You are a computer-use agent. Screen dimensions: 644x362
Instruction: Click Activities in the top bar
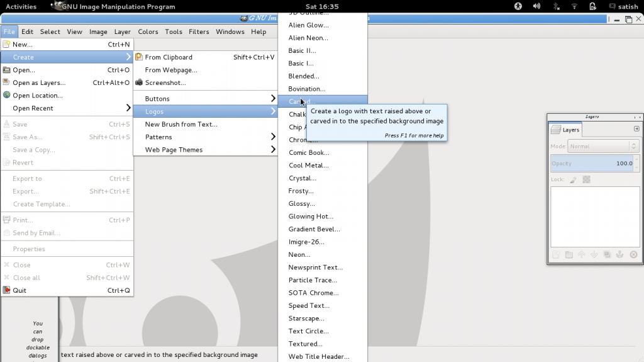click(x=21, y=6)
